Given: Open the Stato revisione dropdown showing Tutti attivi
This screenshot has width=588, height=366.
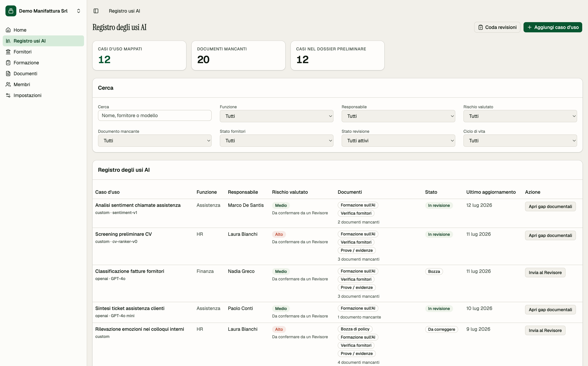Looking at the screenshot, I should (398, 141).
